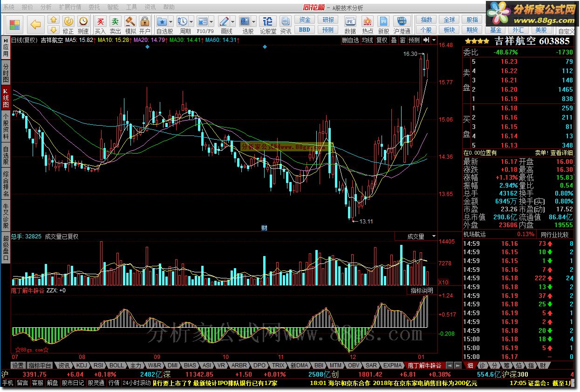Click the arrow-to-bar icon beside chart 预测

tap(426, 40)
